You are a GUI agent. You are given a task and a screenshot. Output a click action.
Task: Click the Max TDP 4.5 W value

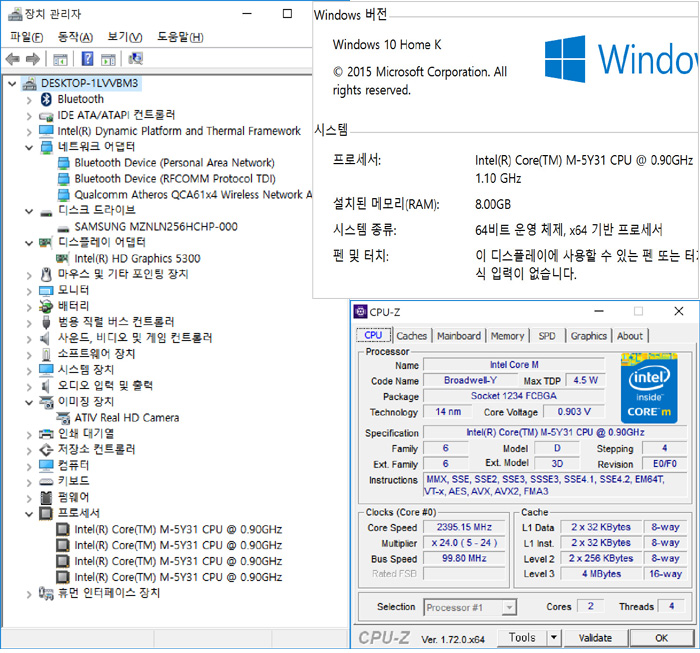pos(585,380)
